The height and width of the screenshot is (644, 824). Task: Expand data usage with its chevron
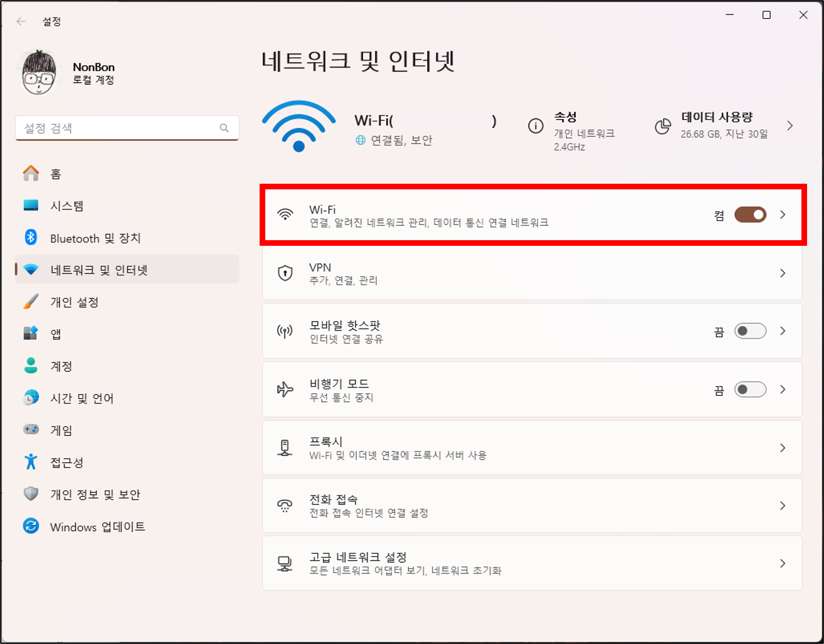(790, 126)
